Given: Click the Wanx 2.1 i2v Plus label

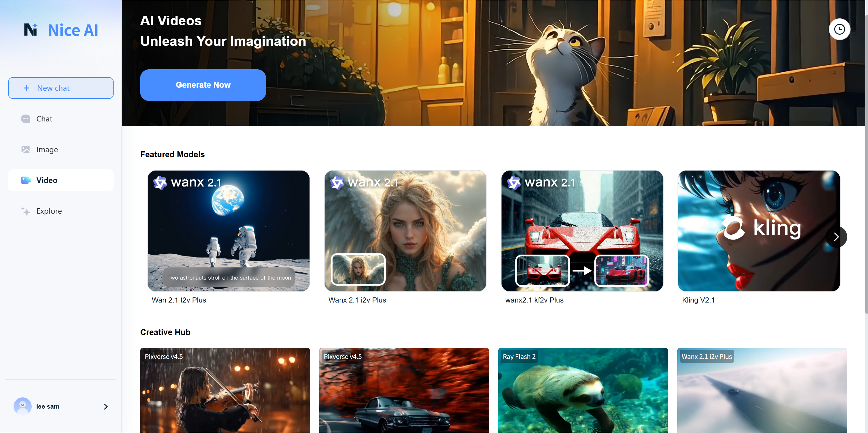Looking at the screenshot, I should pyautogui.click(x=357, y=300).
